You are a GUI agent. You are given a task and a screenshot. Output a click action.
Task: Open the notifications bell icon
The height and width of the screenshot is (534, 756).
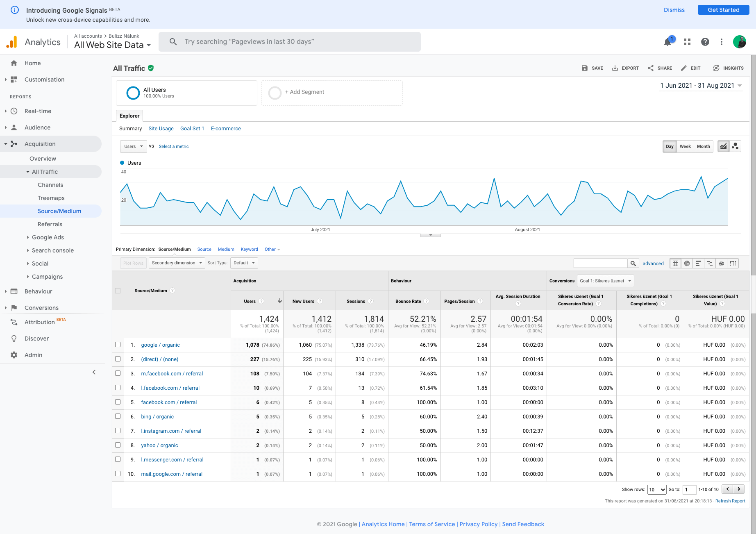668,42
